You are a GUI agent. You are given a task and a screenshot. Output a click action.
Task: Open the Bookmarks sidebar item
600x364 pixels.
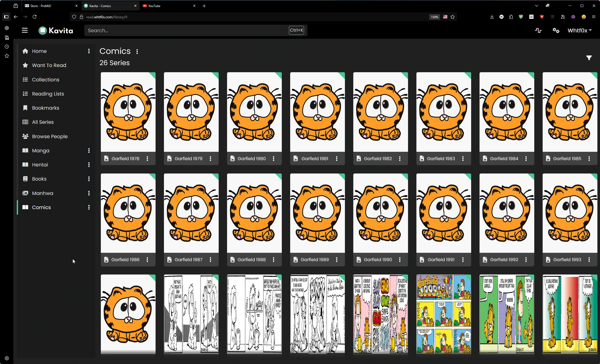pos(45,108)
